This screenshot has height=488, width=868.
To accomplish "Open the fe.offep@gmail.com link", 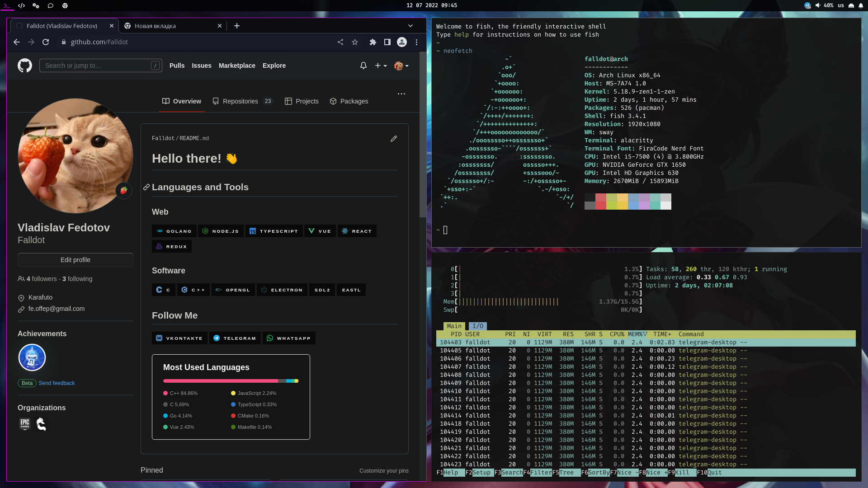I will (57, 309).
